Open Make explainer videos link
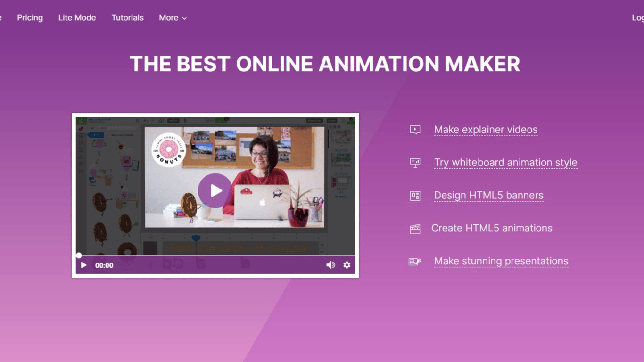 tap(486, 130)
